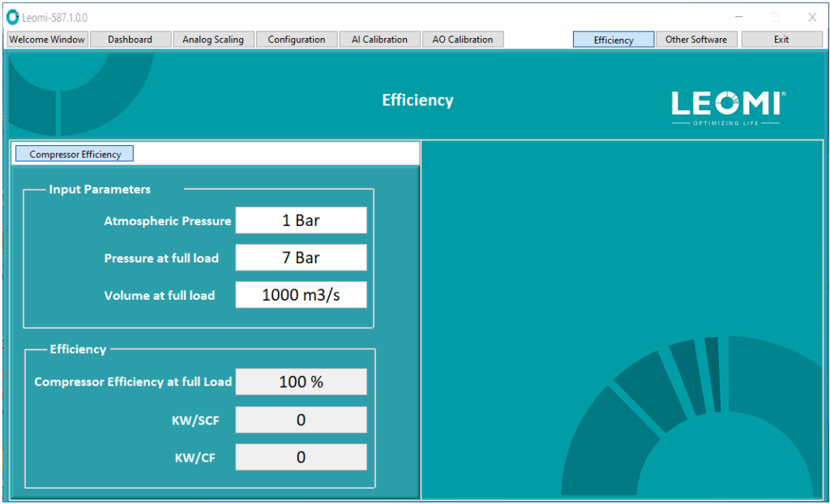Switch to the Dashboard tab
This screenshot has width=830, height=504.
tap(130, 38)
